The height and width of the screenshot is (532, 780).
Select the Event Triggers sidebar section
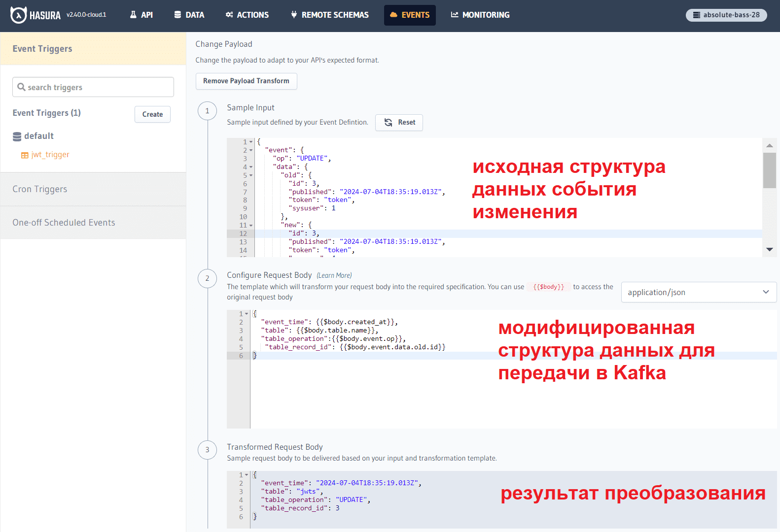93,49
